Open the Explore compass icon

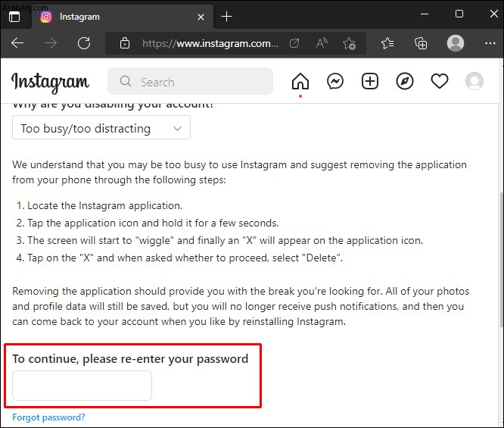click(405, 81)
